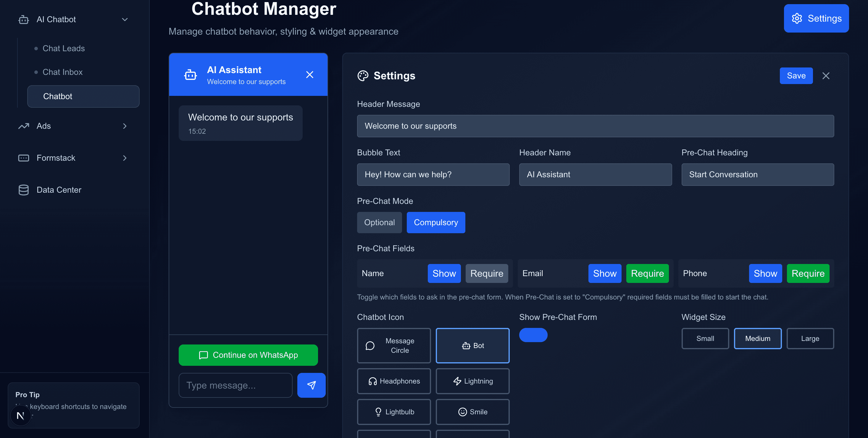
Task: Disable the Show Pre-Chat Form toggle
Action: coord(533,335)
